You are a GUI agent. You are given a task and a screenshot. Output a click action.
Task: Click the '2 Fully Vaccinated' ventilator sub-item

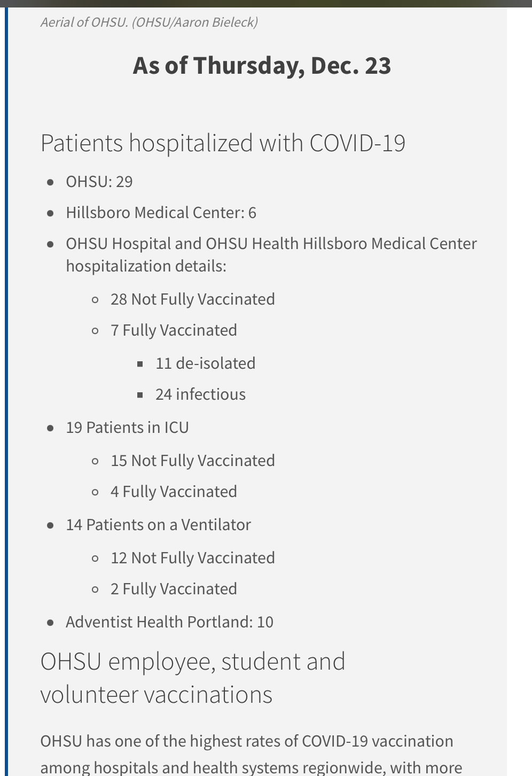[174, 589]
